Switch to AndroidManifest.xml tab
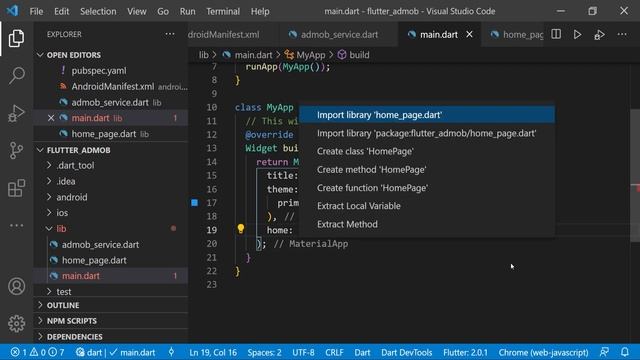This screenshot has width=640, height=360. pos(233,35)
